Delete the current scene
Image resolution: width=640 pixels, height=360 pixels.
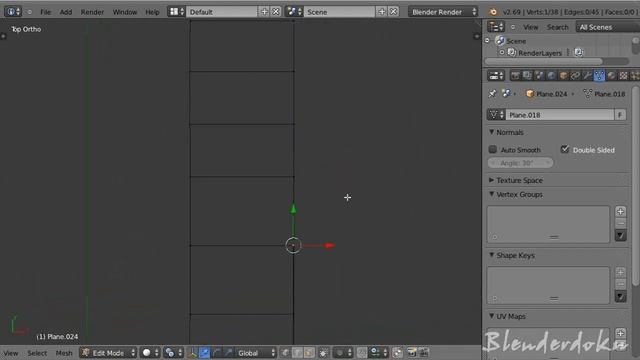(x=393, y=12)
